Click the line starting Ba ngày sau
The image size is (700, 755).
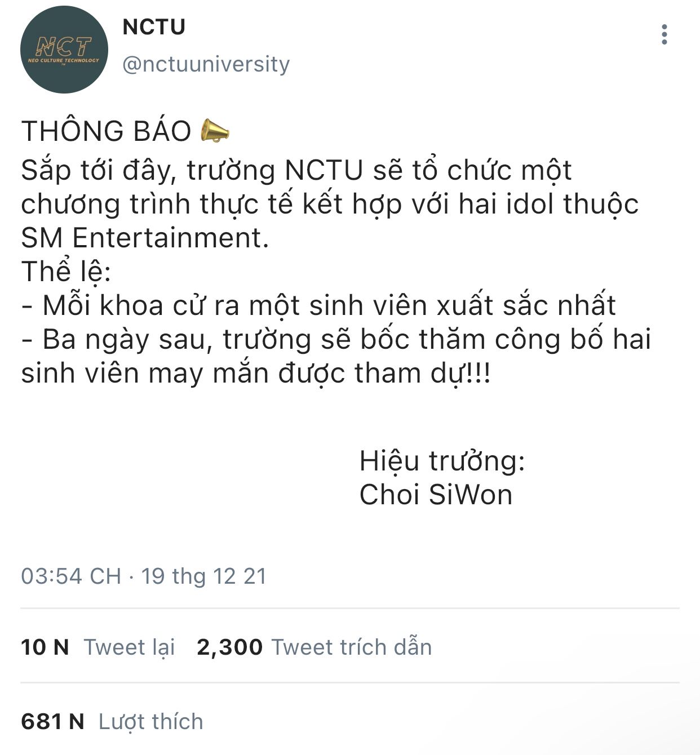[x=336, y=340]
